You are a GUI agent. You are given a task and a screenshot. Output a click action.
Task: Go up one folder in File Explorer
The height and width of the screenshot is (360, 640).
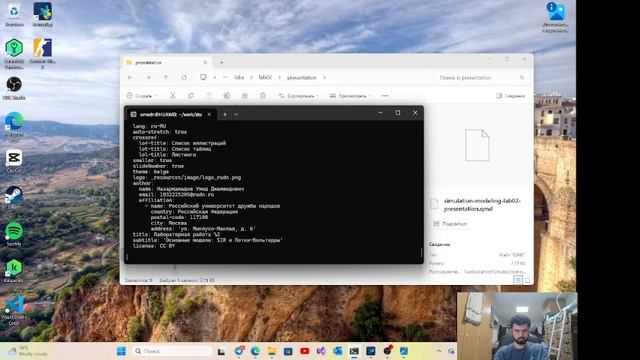[x=166, y=77]
